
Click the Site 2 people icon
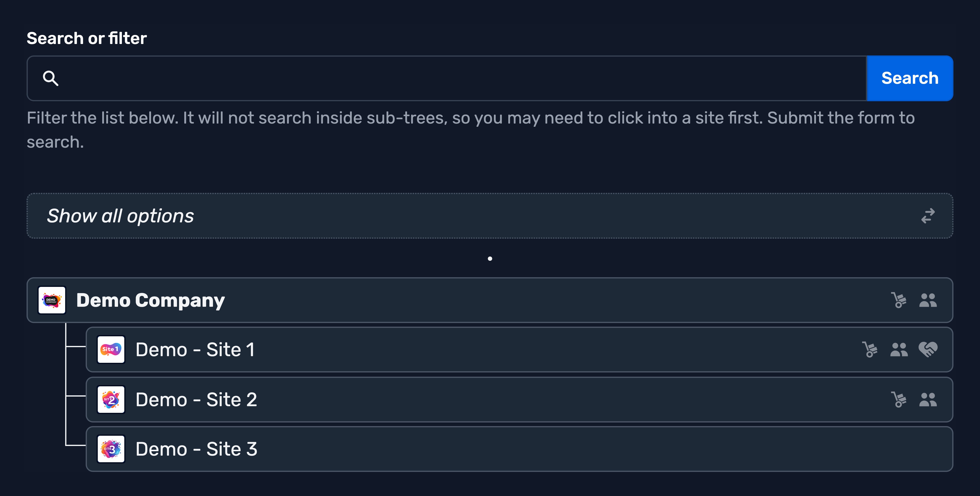(x=928, y=399)
